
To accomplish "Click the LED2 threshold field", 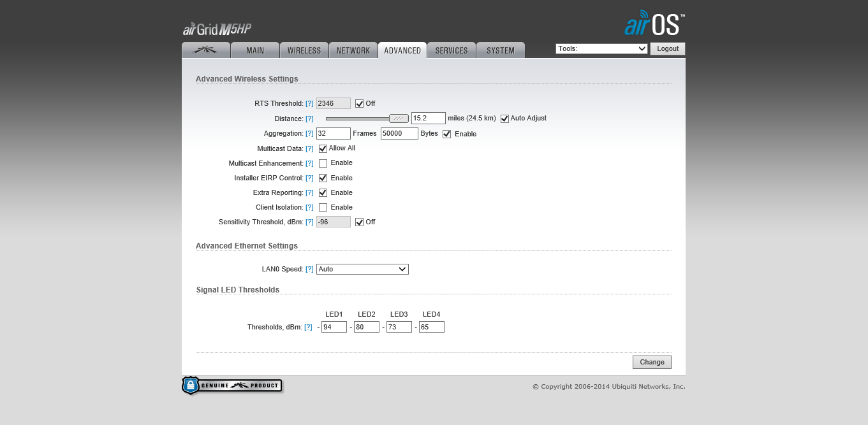I will (367, 327).
